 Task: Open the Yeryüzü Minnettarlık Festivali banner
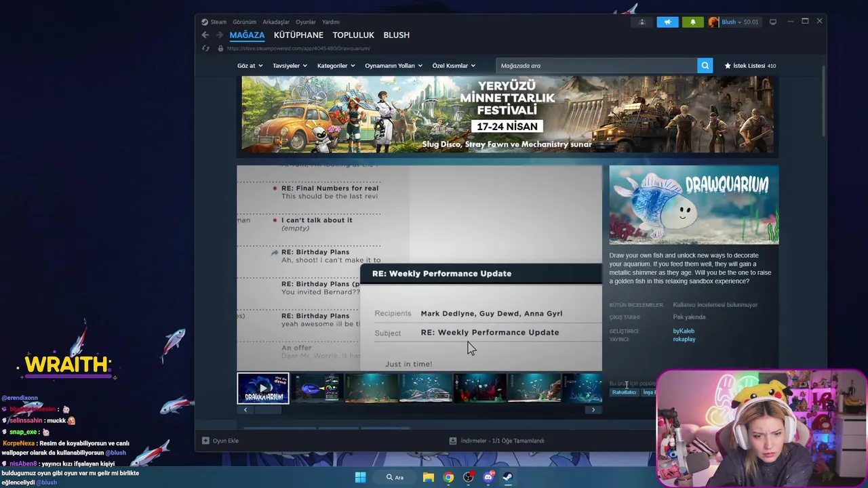point(507,115)
